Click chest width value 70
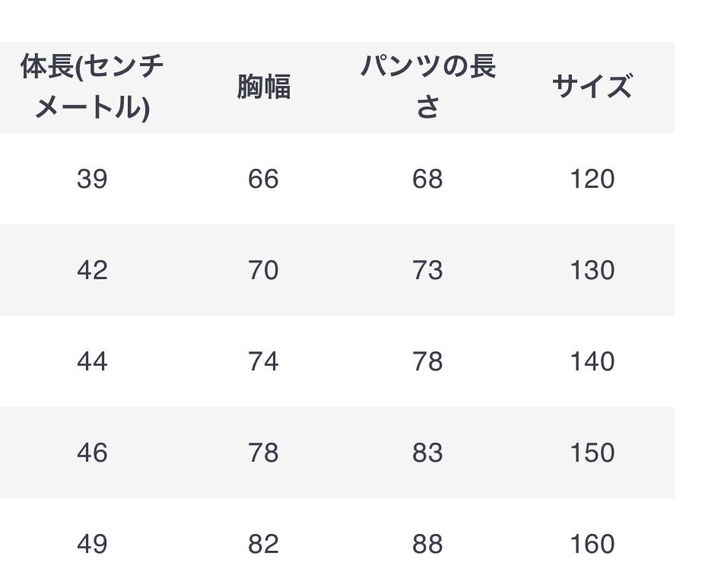 click(x=263, y=271)
